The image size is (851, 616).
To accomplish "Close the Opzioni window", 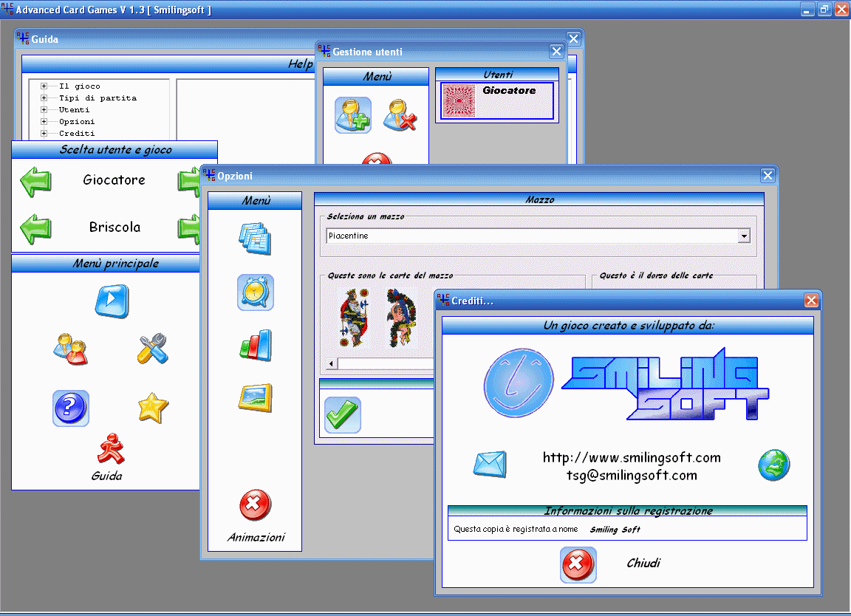I will 768,176.
